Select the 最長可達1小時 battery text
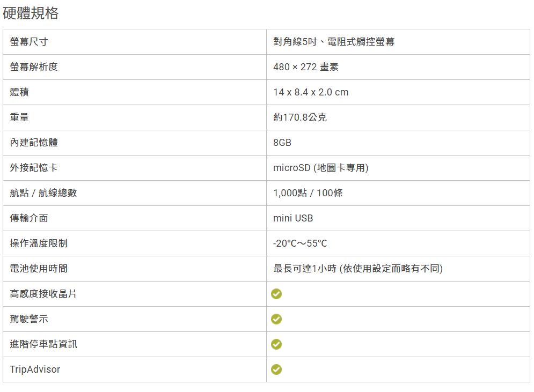Image resolution: width=534 pixels, height=392 pixels. [x=305, y=269]
